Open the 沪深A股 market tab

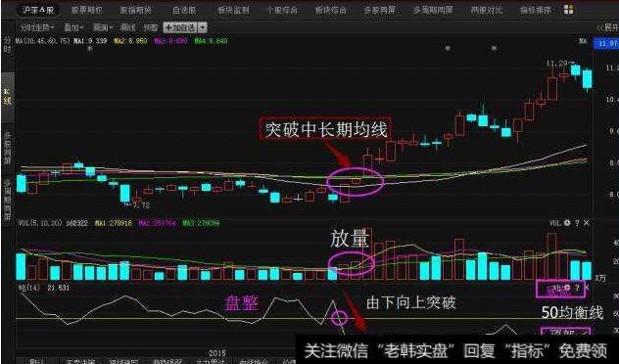click(x=38, y=10)
